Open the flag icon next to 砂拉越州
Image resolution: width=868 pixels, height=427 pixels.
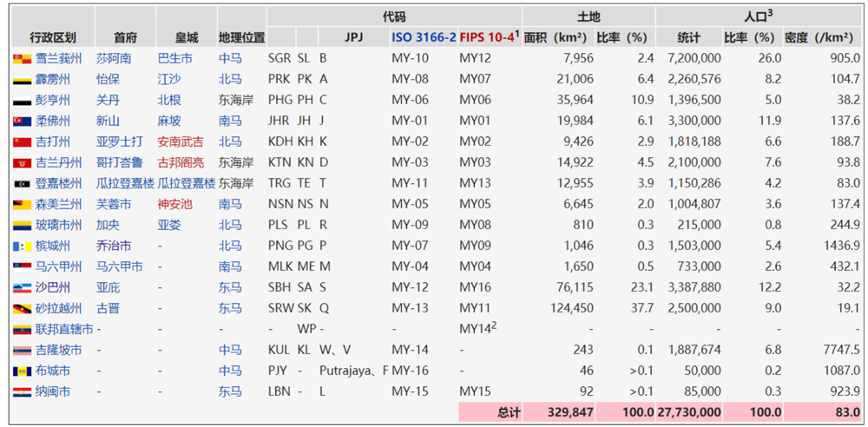(x=23, y=308)
